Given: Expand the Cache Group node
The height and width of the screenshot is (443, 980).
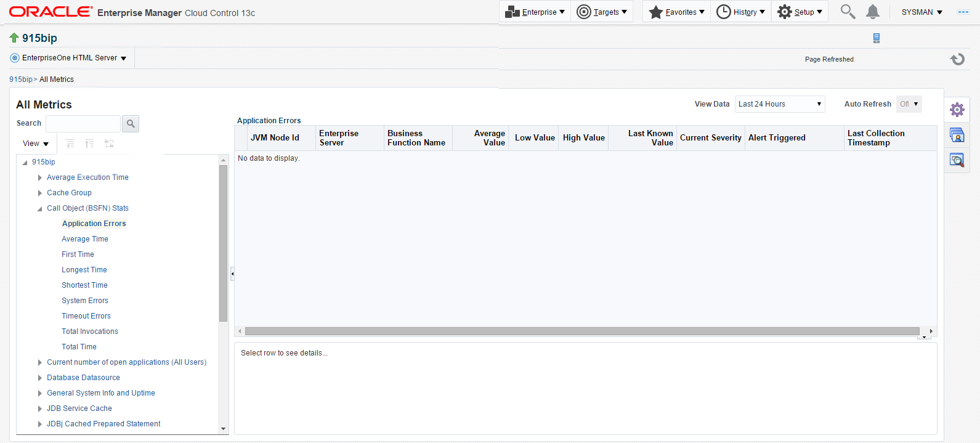Looking at the screenshot, I should 40,193.
